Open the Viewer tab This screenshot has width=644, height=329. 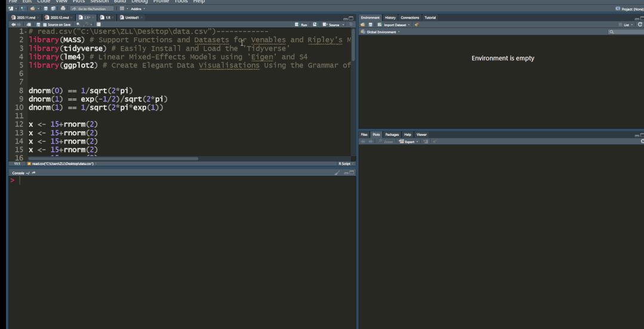point(421,135)
